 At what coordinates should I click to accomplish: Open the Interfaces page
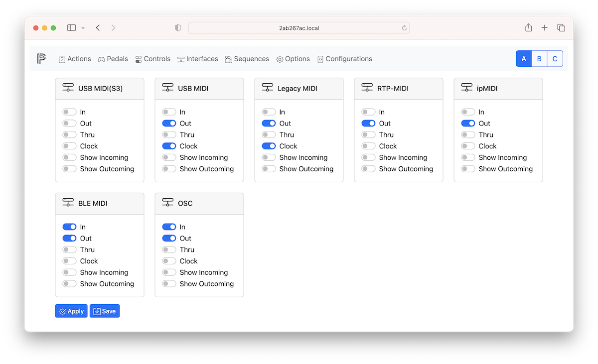point(198,59)
